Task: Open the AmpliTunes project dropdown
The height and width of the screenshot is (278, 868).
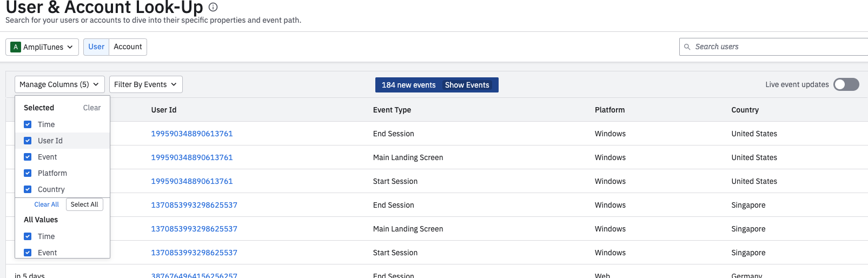Action: 42,47
